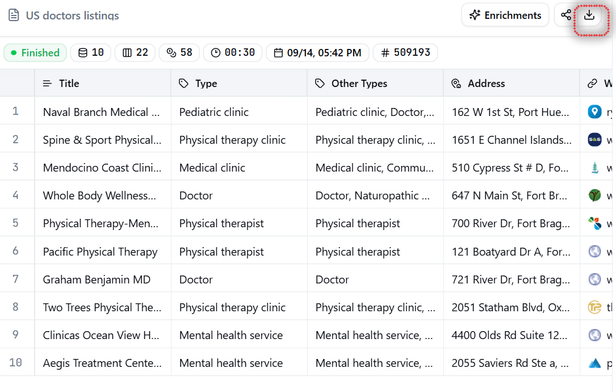Viewport: 616px width, 392px height.
Task: Click website favicon in Naval Branch row
Action: [594, 112]
